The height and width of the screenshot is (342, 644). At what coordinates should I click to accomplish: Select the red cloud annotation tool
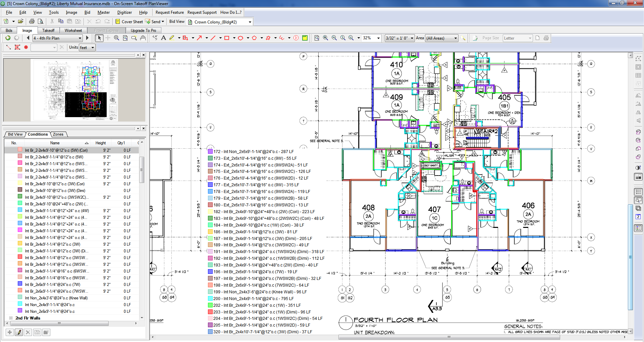[x=268, y=38]
